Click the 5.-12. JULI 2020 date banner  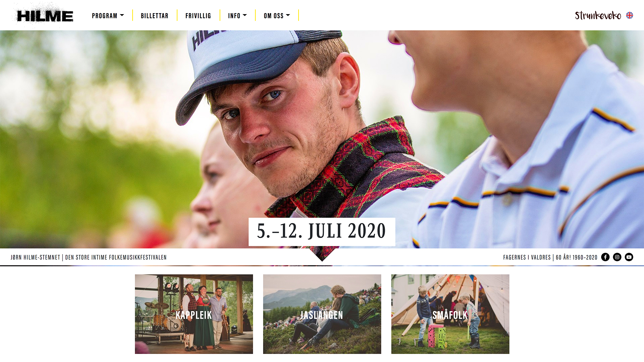tap(322, 232)
